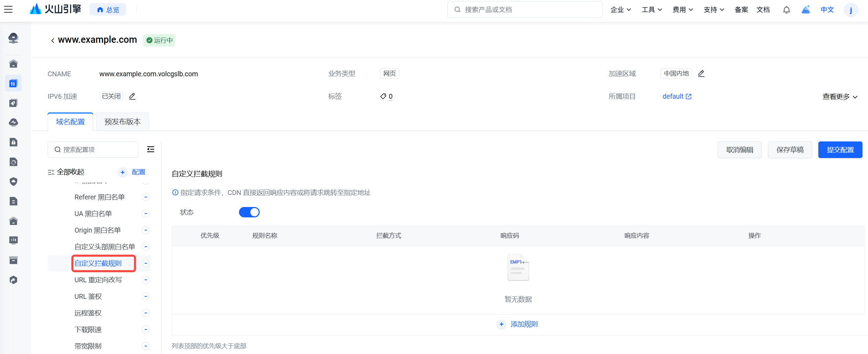The width and height of the screenshot is (868, 354).
Task: Open the notification bell
Action: [786, 10]
